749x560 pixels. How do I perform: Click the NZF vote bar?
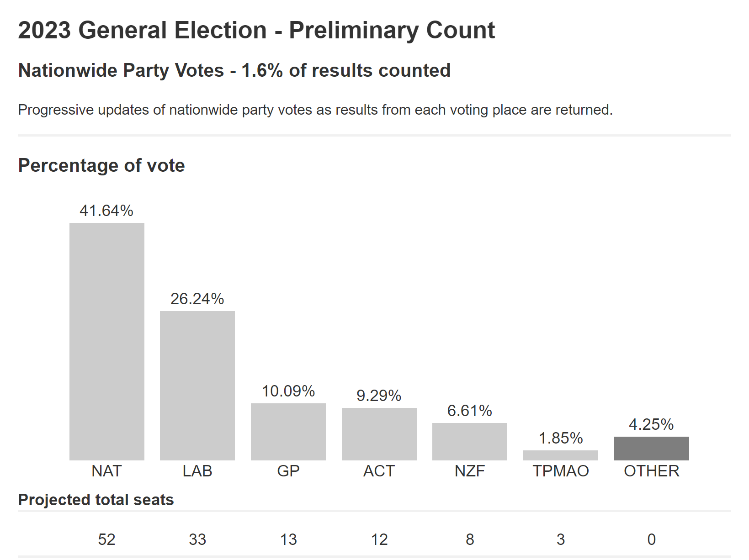click(x=470, y=441)
